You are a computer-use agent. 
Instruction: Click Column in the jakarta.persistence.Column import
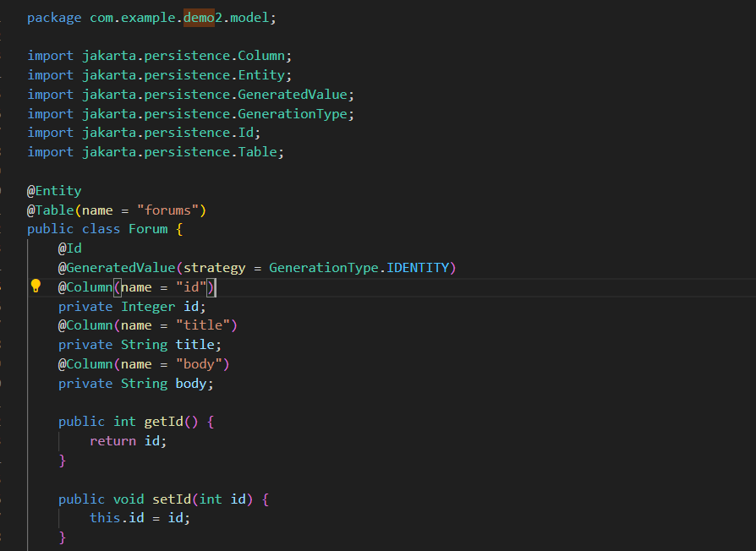261,56
